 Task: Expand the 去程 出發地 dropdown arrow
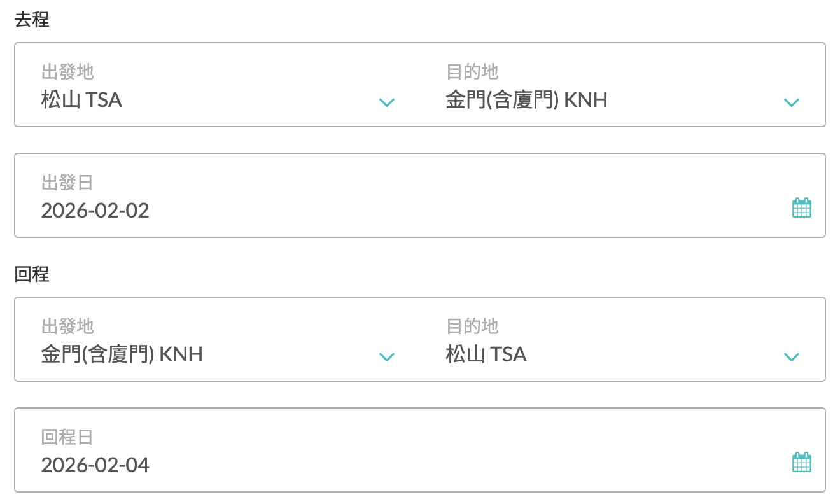pyautogui.click(x=387, y=102)
